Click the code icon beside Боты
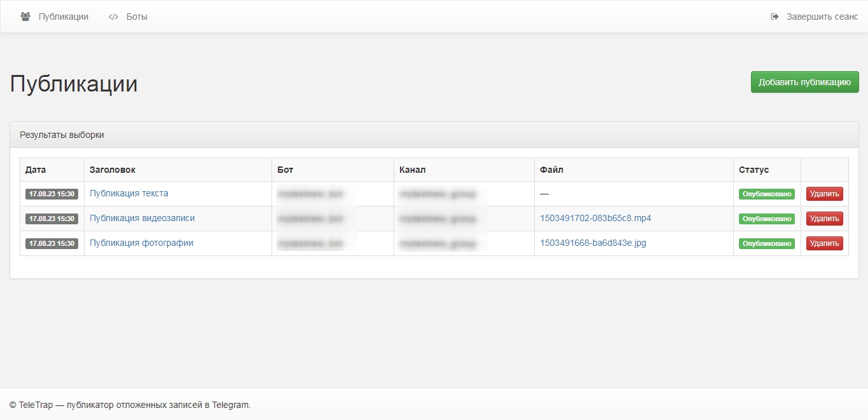Viewport: 868px width, 420px height. [114, 17]
